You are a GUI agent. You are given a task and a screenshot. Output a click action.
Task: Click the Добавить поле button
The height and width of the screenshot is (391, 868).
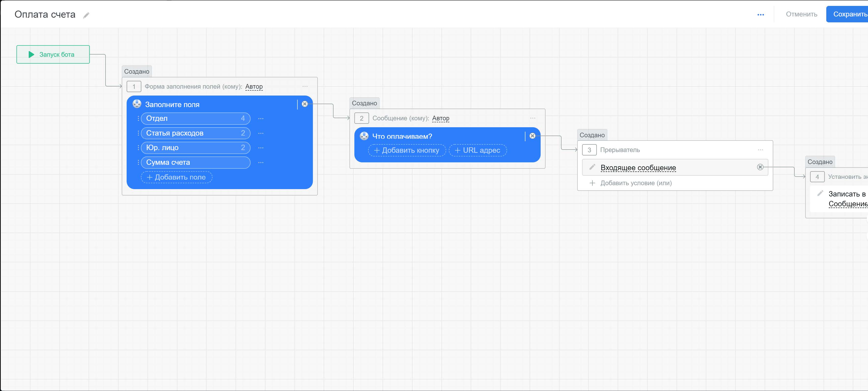coord(176,177)
